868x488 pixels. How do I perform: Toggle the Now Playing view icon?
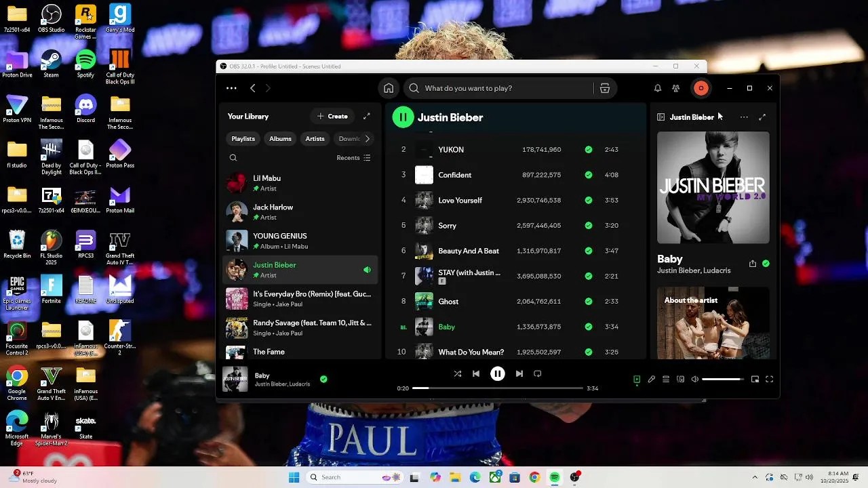coord(637,380)
